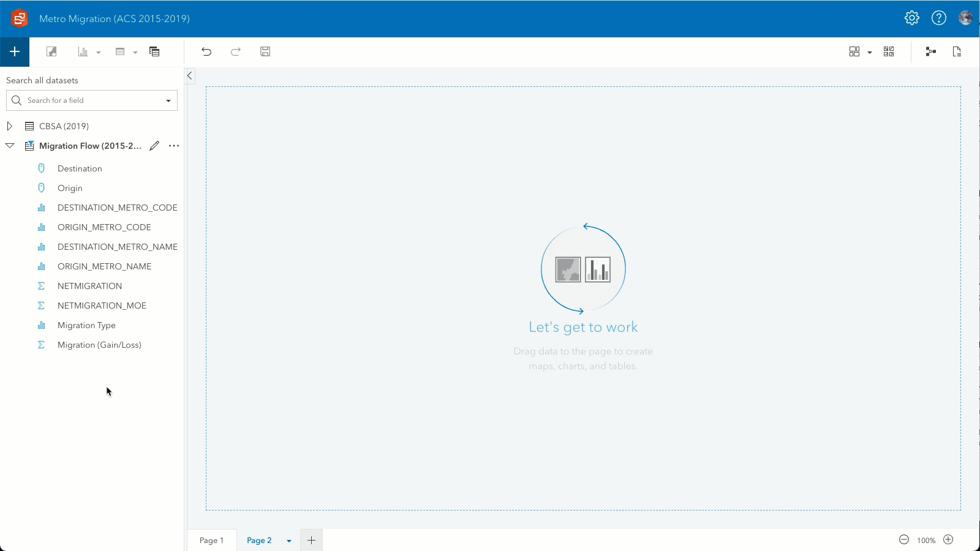
Task: Open the Page 2 dropdown menu
Action: [288, 540]
